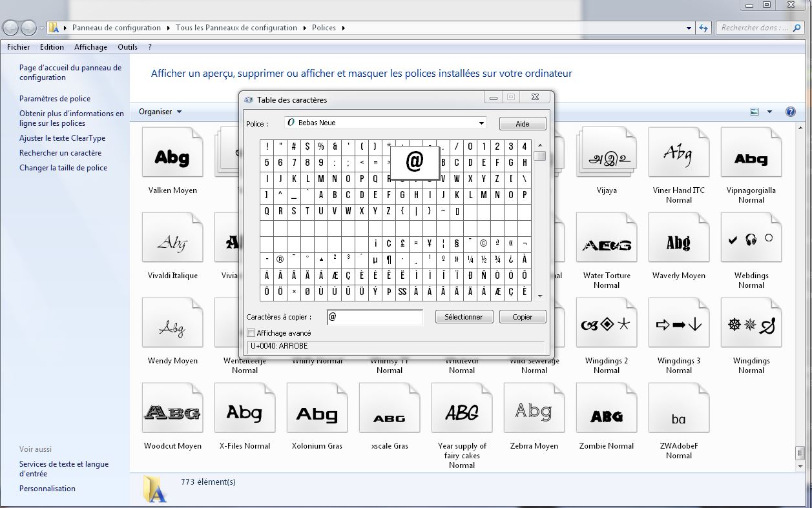Click the Caractères à copier text field
Image resolution: width=812 pixels, height=508 pixels.
(x=375, y=317)
